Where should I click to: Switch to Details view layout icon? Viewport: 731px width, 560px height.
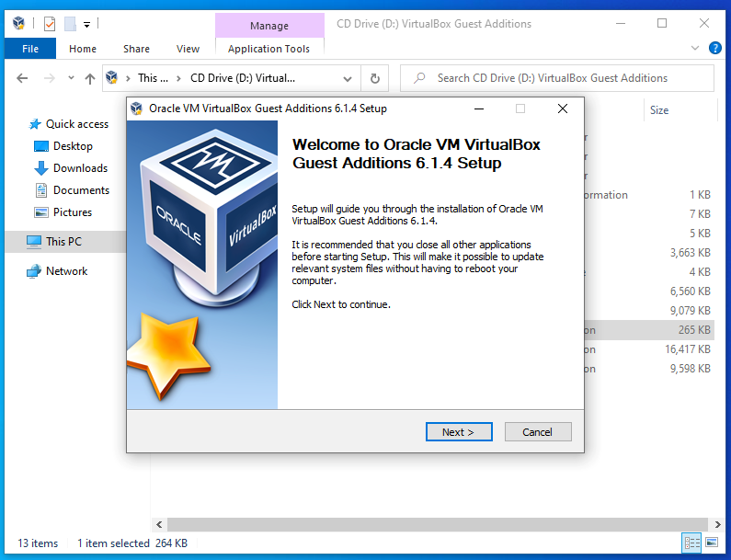[x=691, y=543]
